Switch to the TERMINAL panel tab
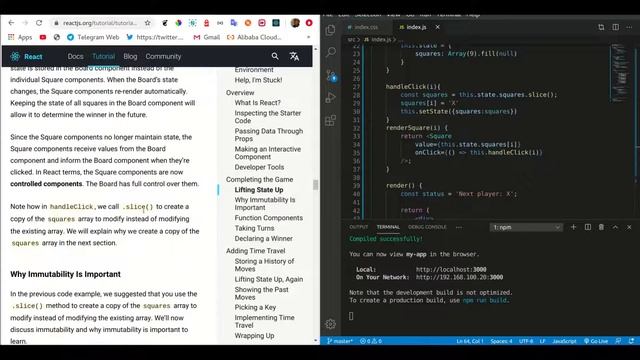 pos(388,227)
